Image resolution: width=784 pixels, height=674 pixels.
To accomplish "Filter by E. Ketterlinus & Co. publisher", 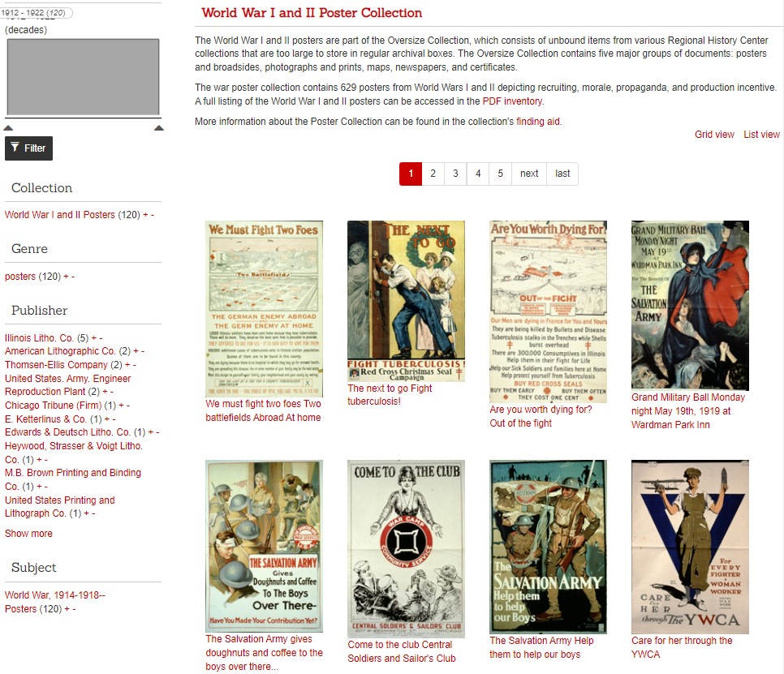I will click(x=45, y=419).
